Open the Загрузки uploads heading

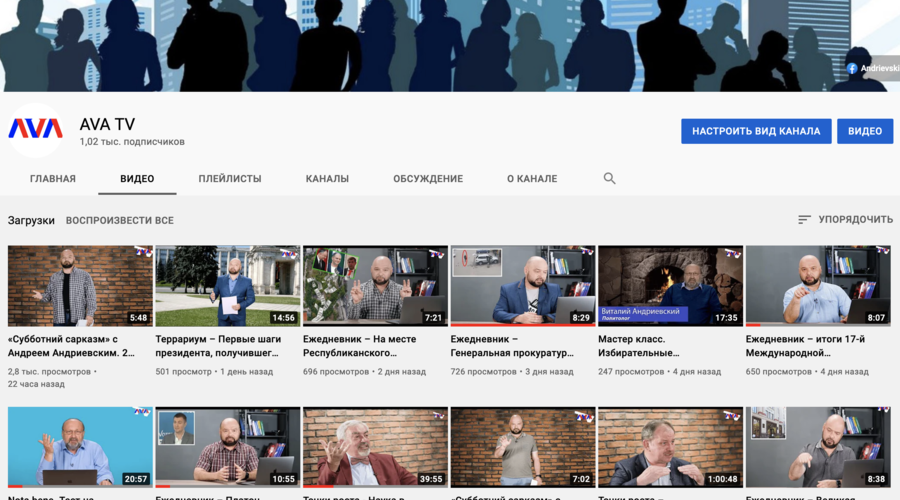click(x=31, y=220)
